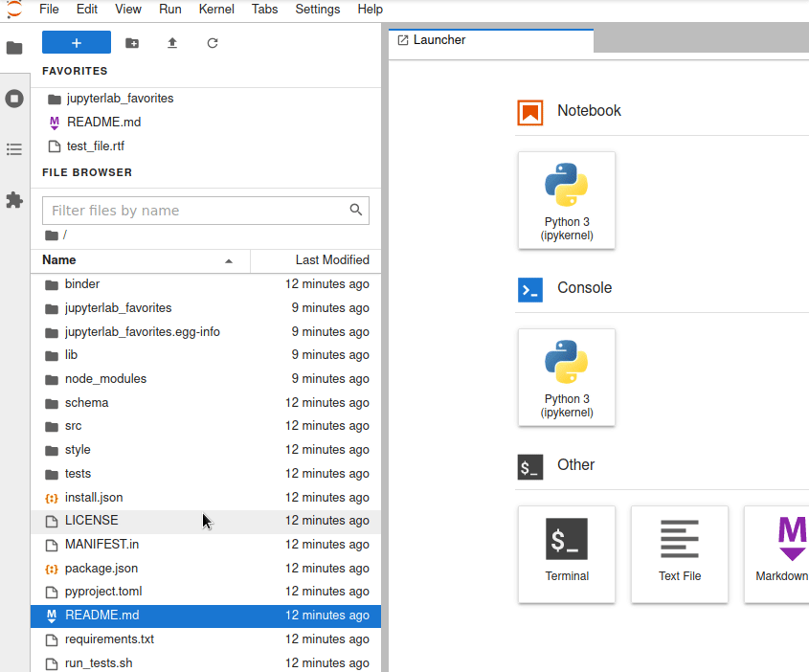This screenshot has width=809, height=672.
Task: Select the tests folder
Action: 205,474
